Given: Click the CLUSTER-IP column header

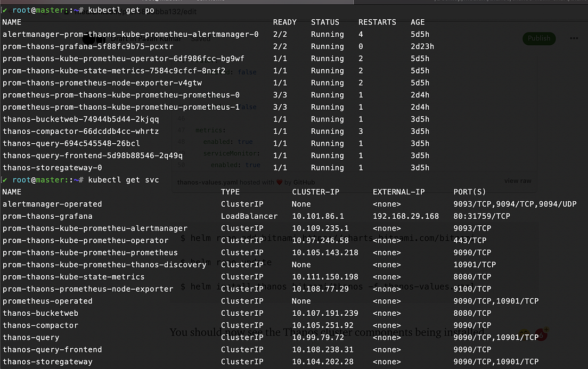Looking at the screenshot, I should pos(316,192).
